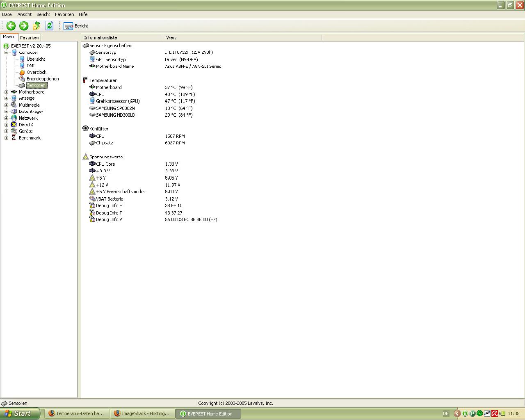Screen dimensions: 525x420
Task: Click the Multimedia speaker icon
Action: [x=14, y=105]
